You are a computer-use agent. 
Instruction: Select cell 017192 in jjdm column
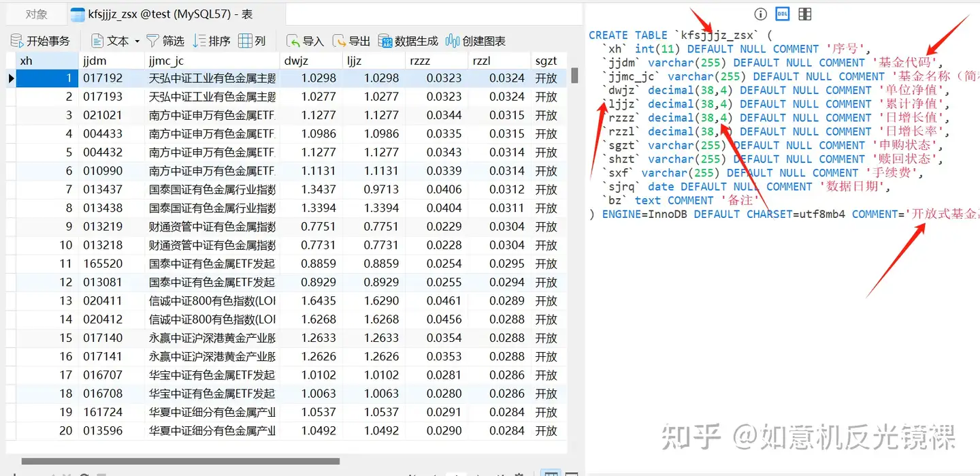click(111, 78)
